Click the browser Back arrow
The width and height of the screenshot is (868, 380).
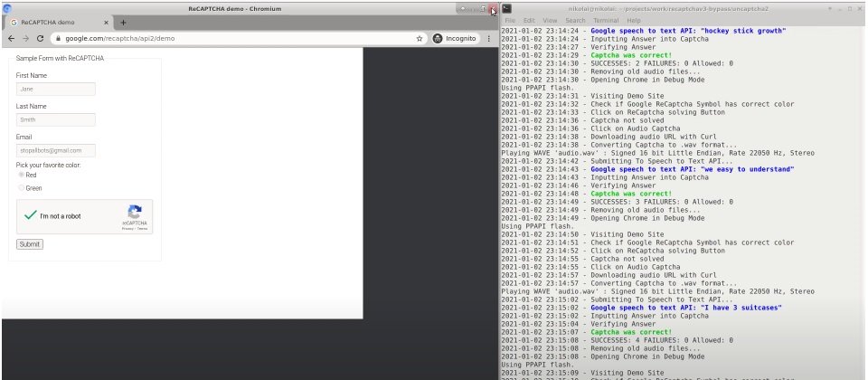click(x=11, y=39)
